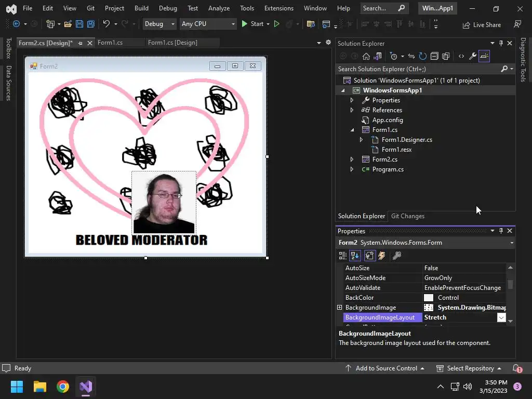Open the File menu

[28, 8]
